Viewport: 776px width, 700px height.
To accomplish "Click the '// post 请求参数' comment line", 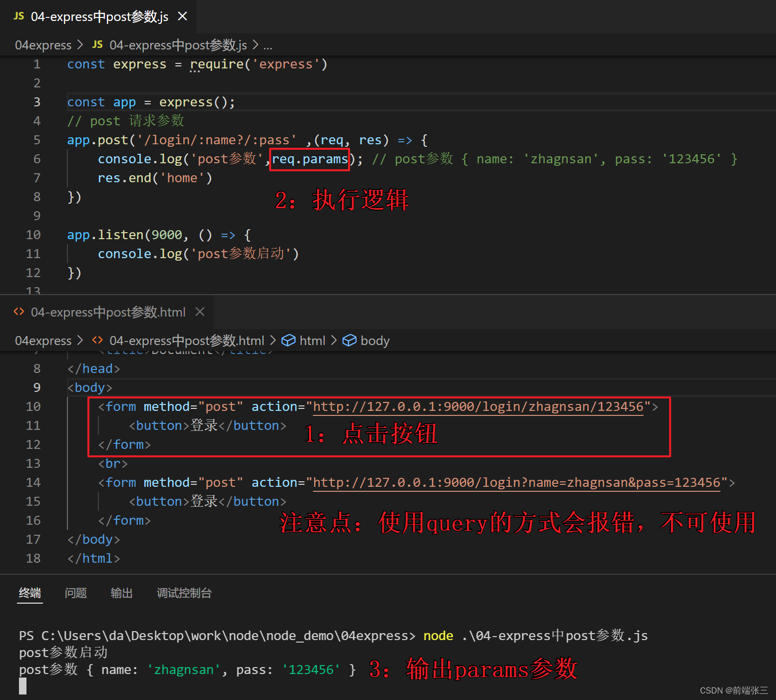I will pos(126,121).
